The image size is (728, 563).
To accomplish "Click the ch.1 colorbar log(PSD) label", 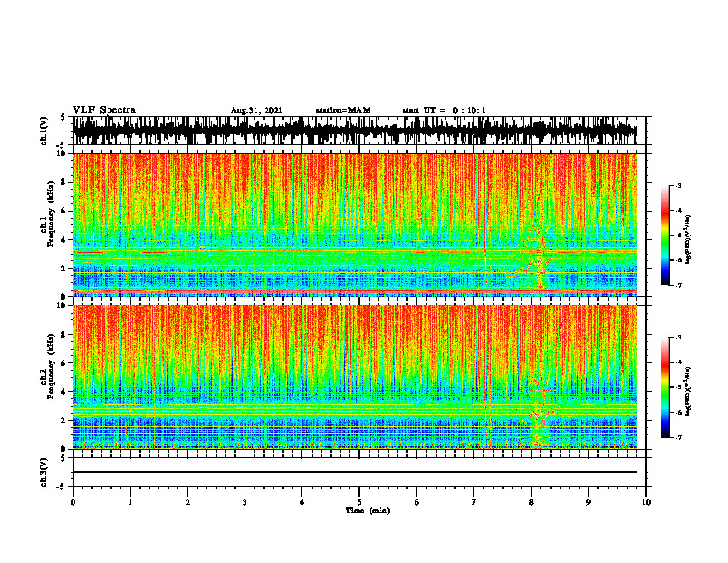I will (688, 239).
